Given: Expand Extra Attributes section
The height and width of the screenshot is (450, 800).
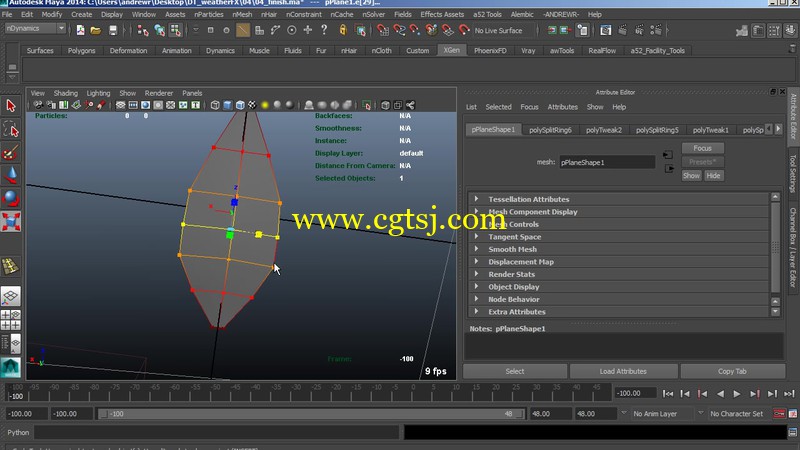Looking at the screenshot, I should click(477, 311).
